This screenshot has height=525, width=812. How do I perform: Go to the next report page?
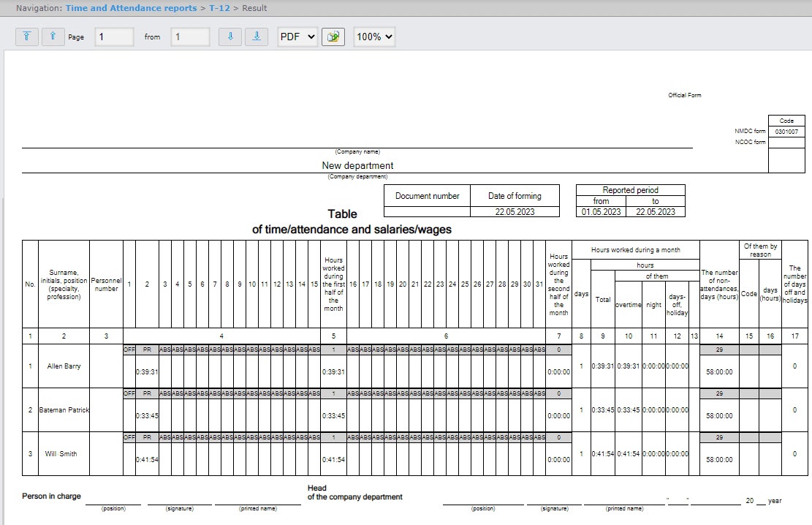229,37
